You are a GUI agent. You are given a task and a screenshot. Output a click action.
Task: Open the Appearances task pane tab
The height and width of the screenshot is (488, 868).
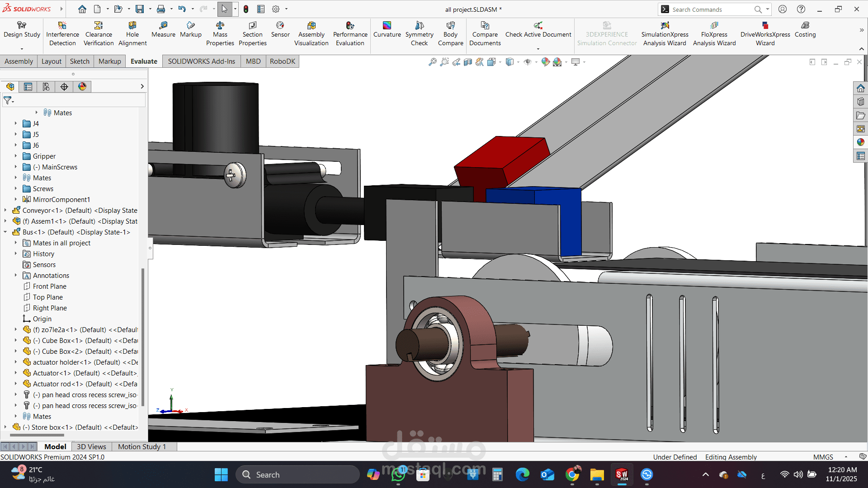tap(860, 142)
